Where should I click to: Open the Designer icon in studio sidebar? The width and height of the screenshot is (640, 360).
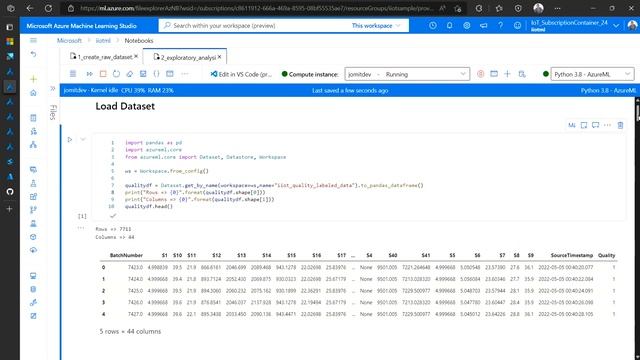click(33, 144)
